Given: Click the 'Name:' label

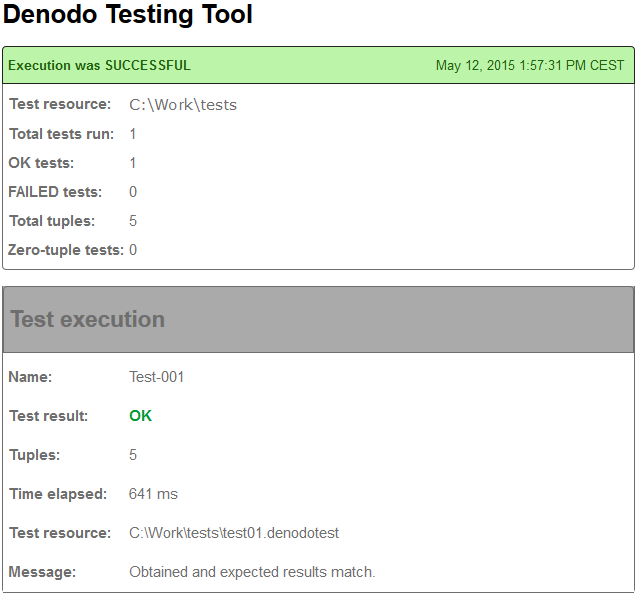Looking at the screenshot, I should [30, 377].
